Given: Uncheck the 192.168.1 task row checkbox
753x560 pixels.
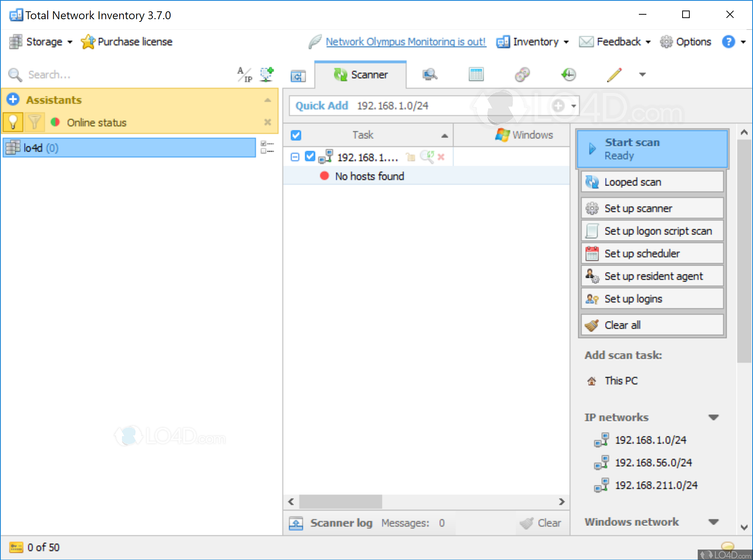Looking at the screenshot, I should click(310, 156).
